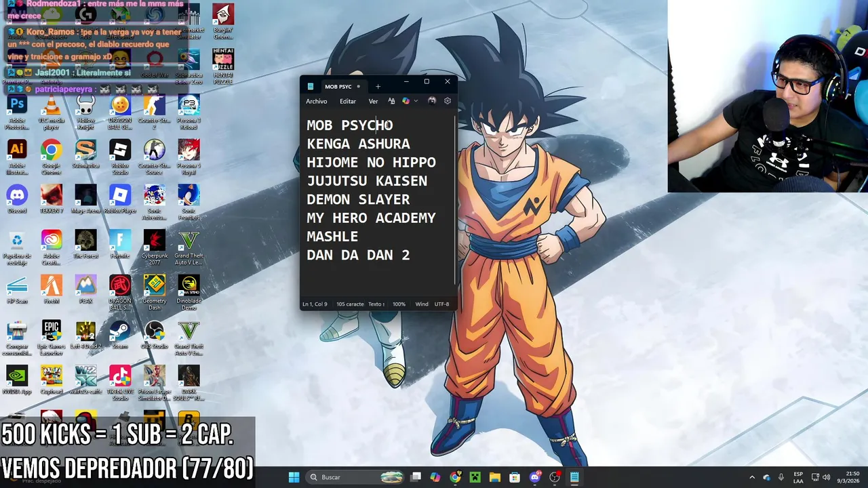Launch VLC media player shortcut
Viewport: 868px width, 488px height.
52,113
